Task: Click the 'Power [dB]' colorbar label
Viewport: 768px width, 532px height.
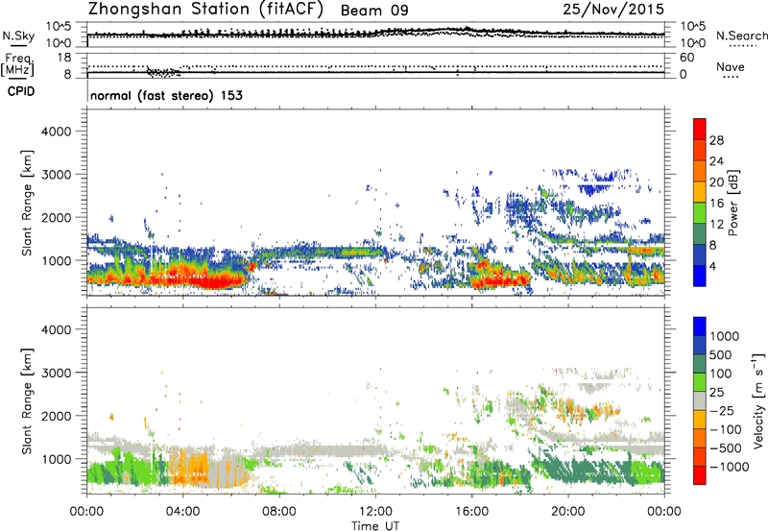Action: 732,203
